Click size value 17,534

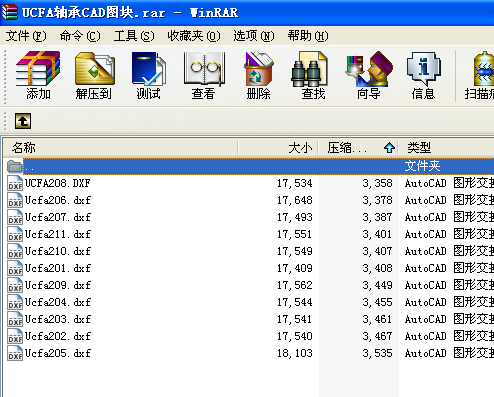(x=295, y=183)
